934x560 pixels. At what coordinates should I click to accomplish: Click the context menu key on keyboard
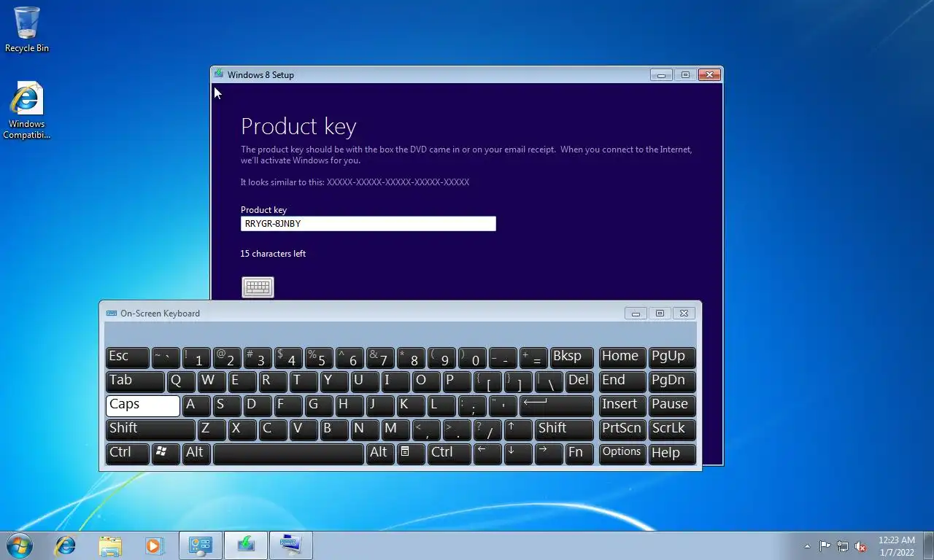pyautogui.click(x=411, y=454)
